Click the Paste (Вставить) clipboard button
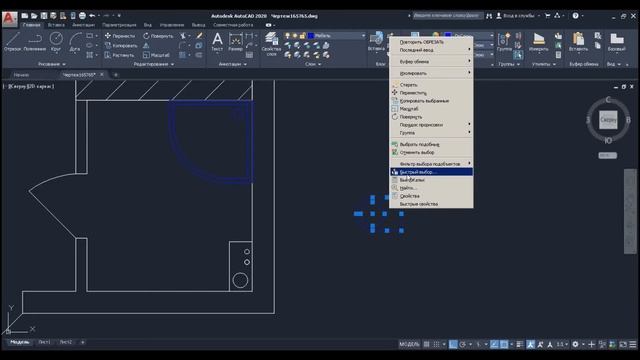 [578, 42]
